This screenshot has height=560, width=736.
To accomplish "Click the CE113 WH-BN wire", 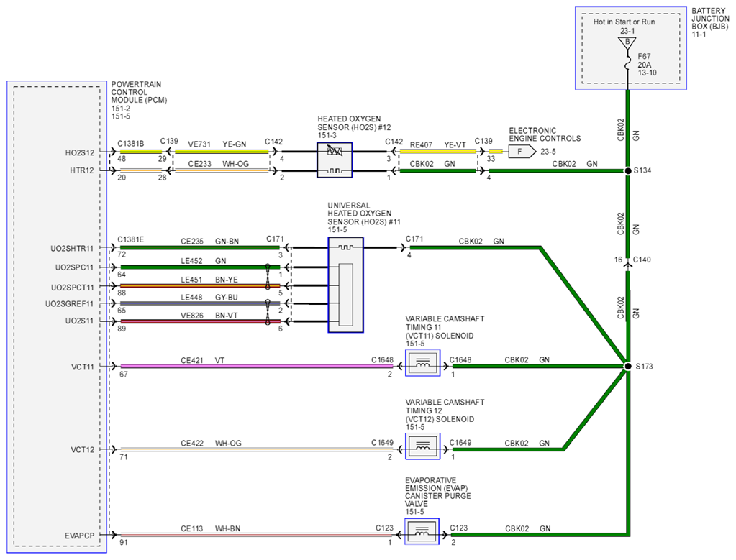I will [256, 534].
